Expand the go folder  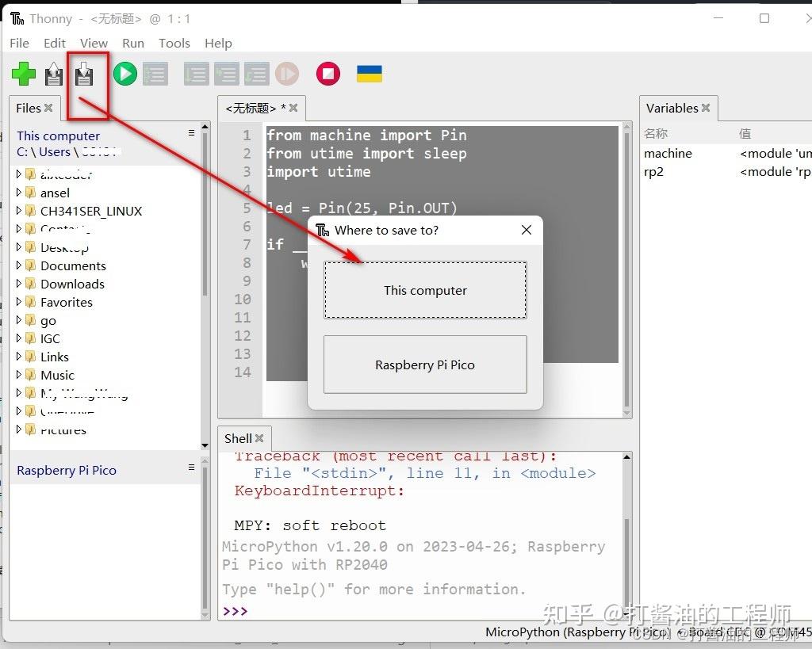pyautogui.click(x=19, y=320)
